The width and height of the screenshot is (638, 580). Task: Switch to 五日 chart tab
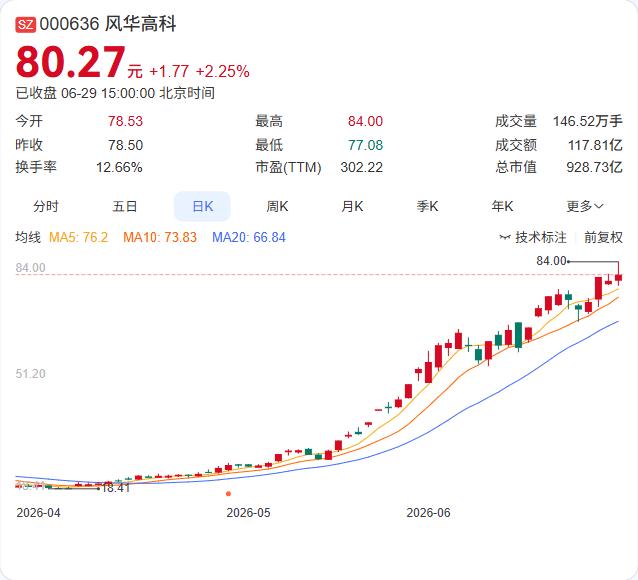click(x=125, y=206)
